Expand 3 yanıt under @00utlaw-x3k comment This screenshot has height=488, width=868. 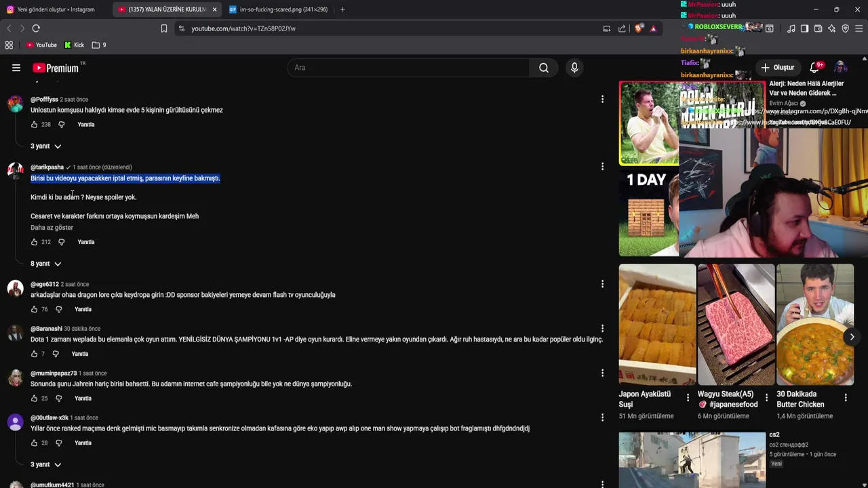point(46,465)
